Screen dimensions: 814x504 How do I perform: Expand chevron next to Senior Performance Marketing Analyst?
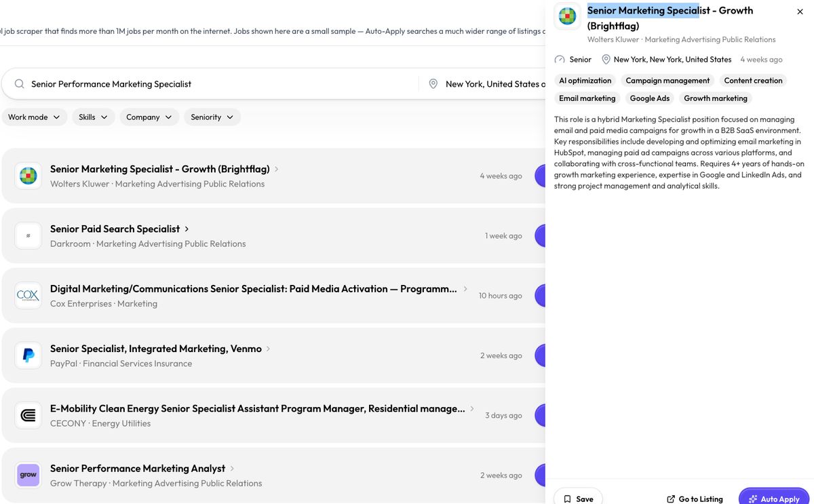pyautogui.click(x=232, y=469)
